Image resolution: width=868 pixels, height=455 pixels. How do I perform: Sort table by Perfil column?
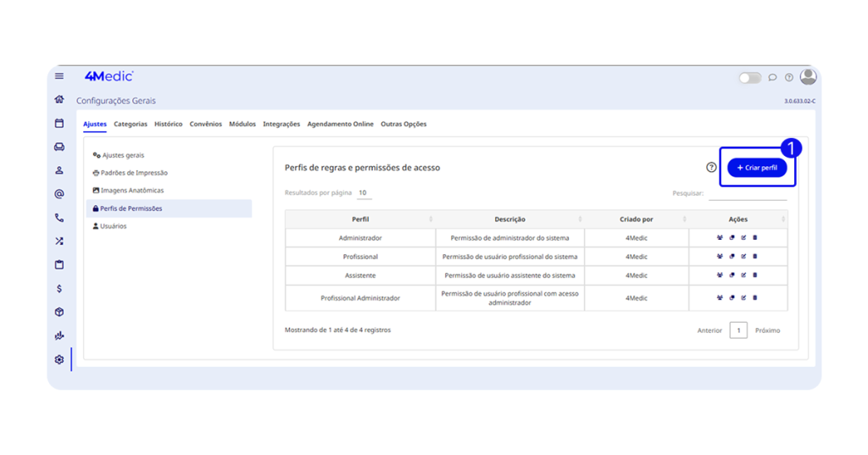point(360,219)
